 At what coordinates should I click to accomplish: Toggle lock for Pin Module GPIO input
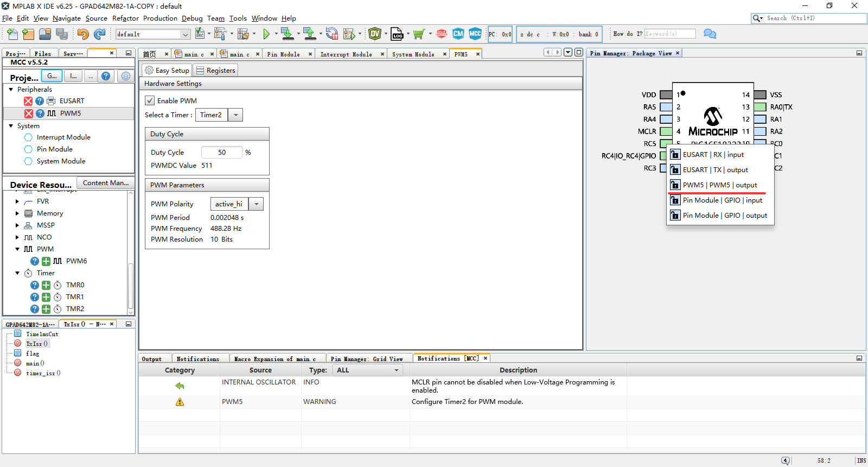tap(675, 200)
